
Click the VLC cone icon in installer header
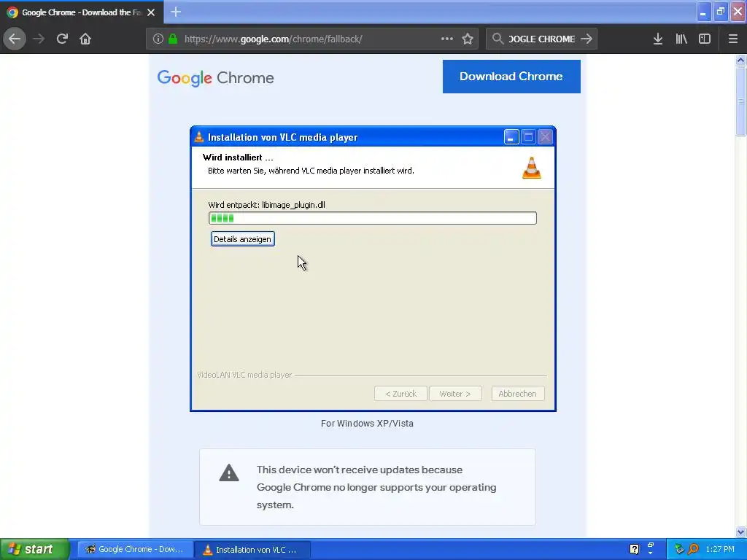tap(532, 168)
